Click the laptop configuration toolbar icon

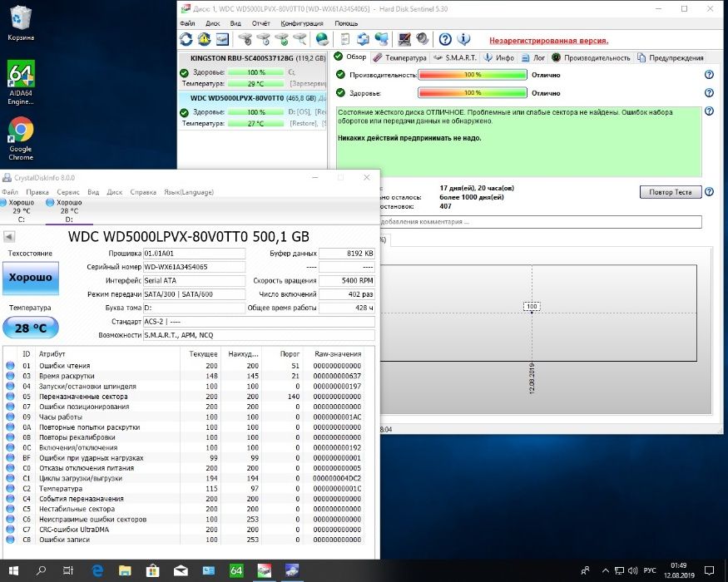point(404,40)
